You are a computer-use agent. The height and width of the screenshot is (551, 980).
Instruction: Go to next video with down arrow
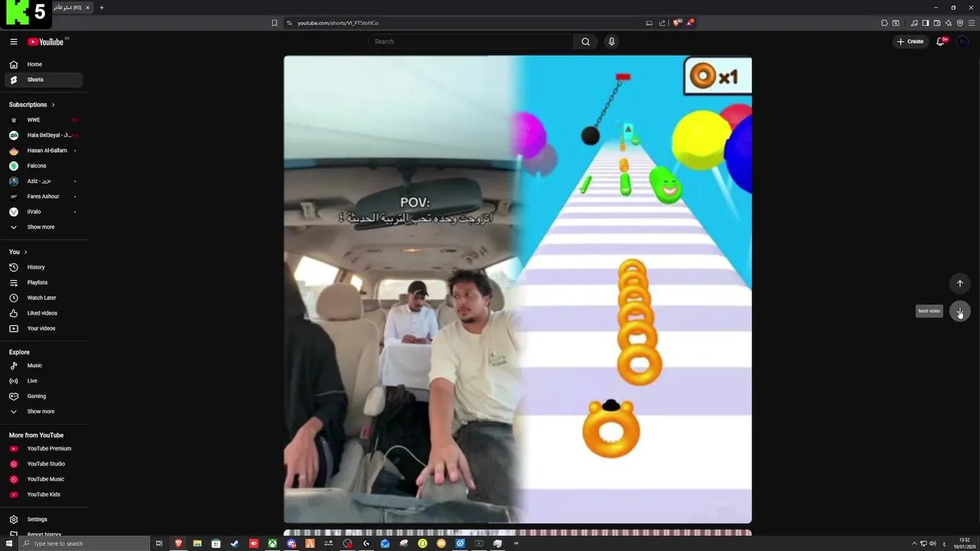tap(959, 311)
